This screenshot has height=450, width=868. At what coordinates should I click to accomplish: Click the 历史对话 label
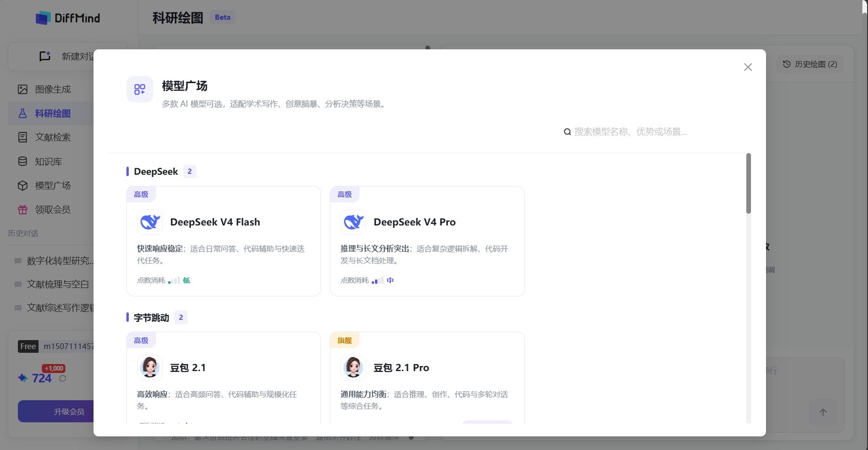click(x=23, y=233)
